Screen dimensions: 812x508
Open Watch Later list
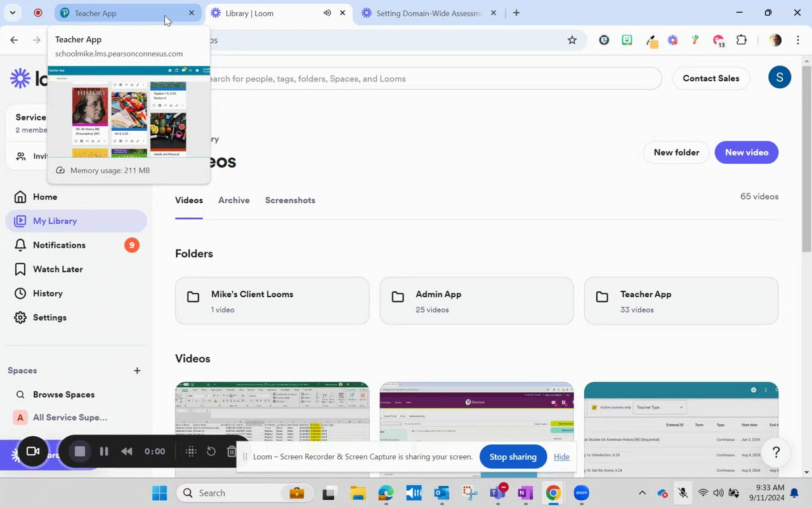(76, 269)
